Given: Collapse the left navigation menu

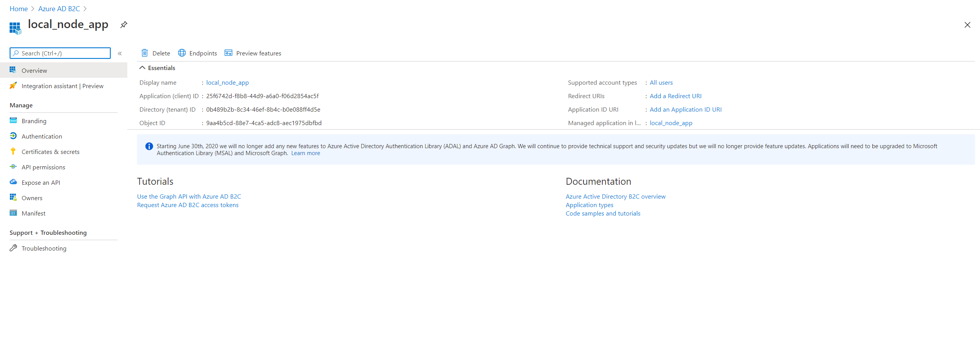Looking at the screenshot, I should (120, 53).
